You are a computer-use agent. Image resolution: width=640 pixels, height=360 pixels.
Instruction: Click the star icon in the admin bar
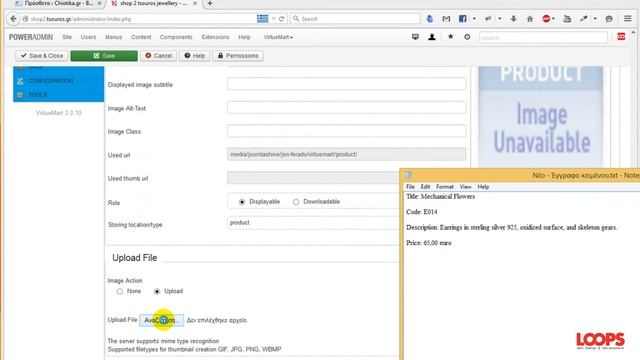[x=451, y=37]
